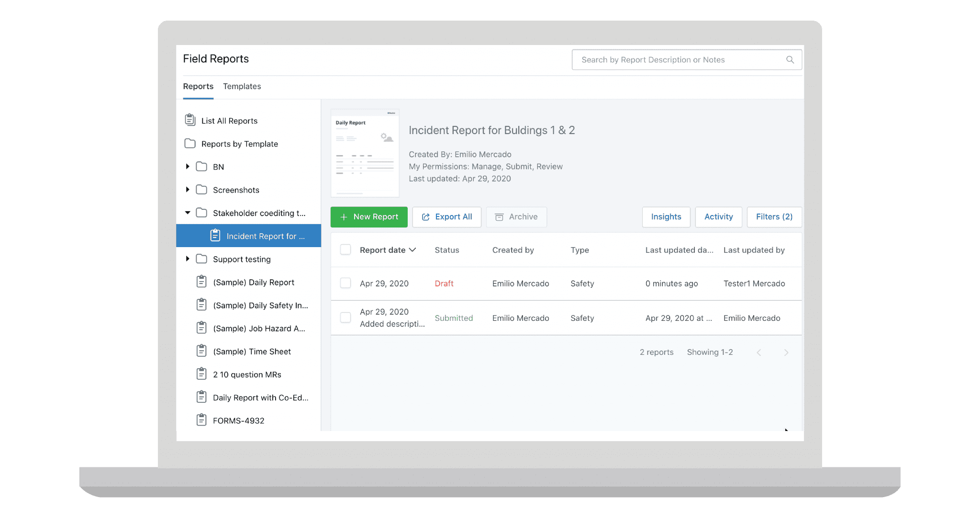Click the (Sample) Daily Safety clipboard icon
The image size is (980, 511).
(201, 304)
